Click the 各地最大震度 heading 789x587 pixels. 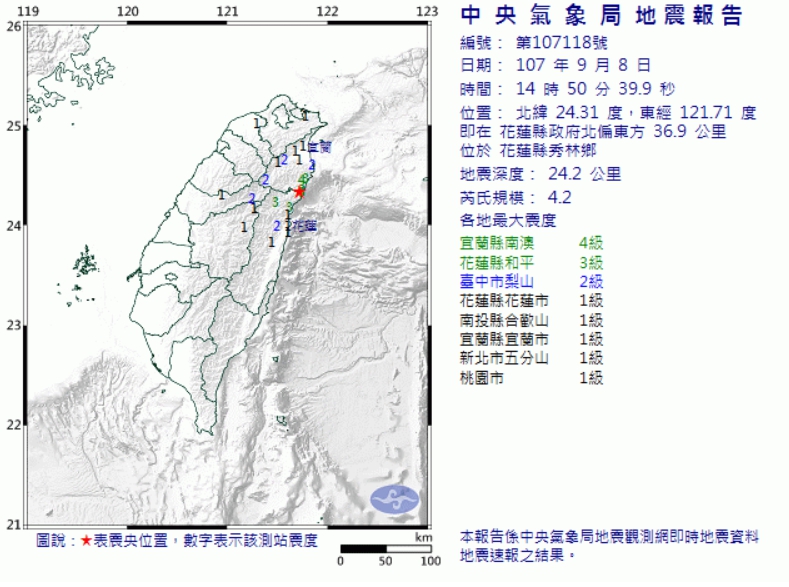coord(508,220)
